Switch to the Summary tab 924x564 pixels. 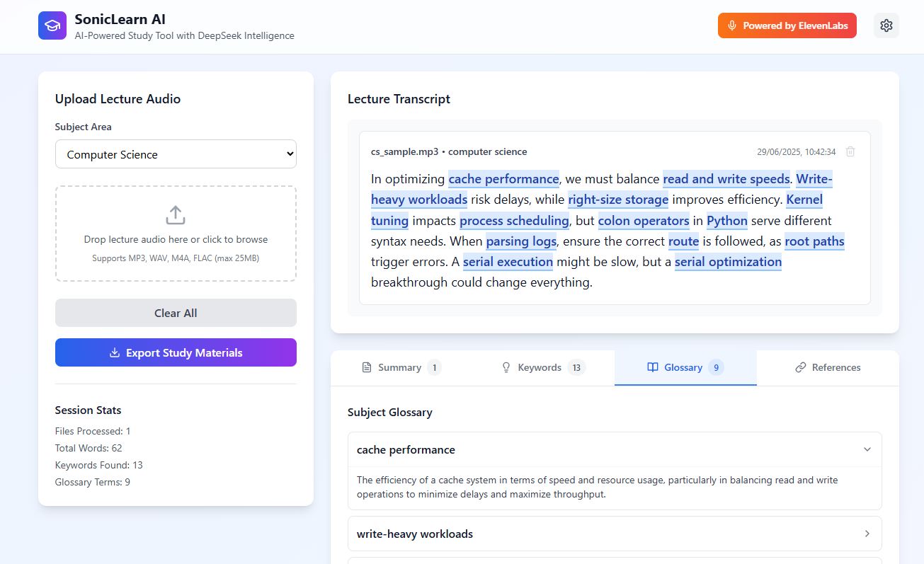pyautogui.click(x=401, y=367)
